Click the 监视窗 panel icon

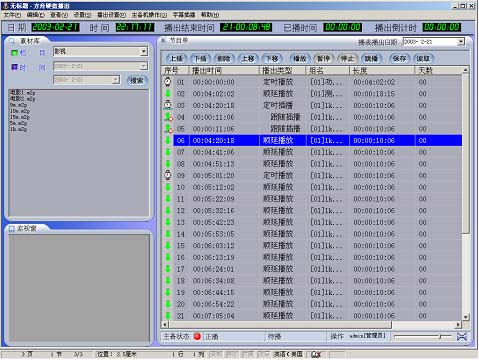click(12, 229)
